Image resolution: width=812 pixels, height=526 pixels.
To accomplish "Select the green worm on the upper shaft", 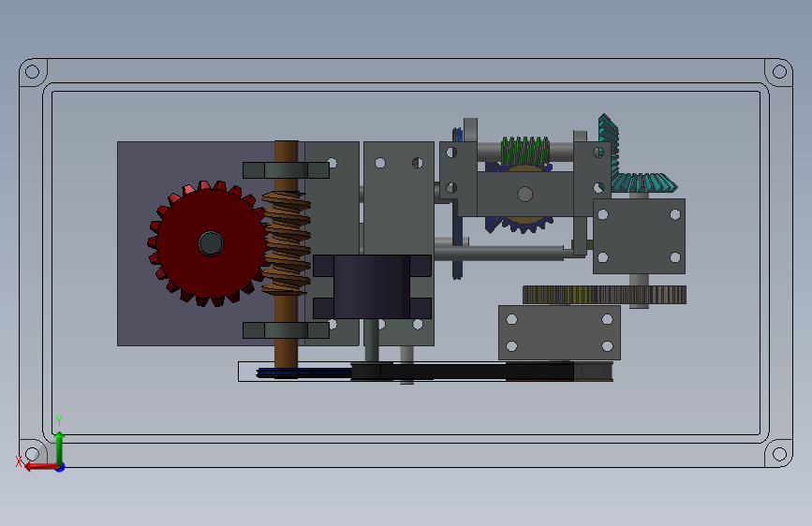I will (525, 152).
